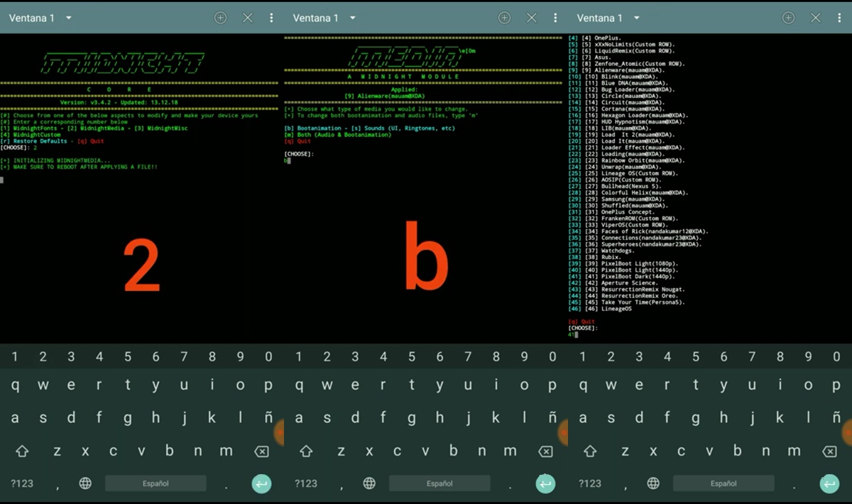Switch to ?123 symbols on bootanimation list screen keyboard

pos(590,483)
